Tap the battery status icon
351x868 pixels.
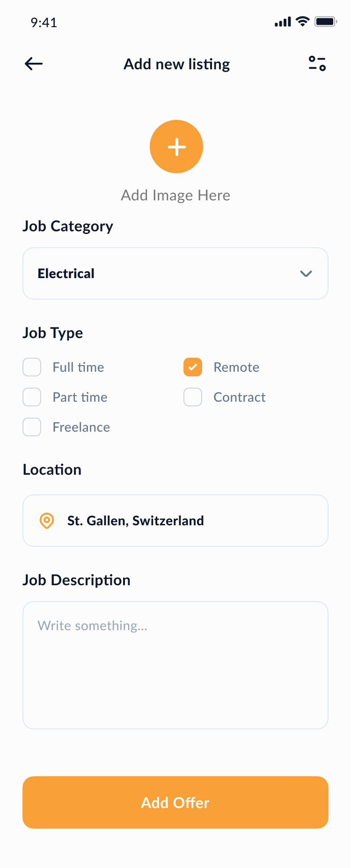point(325,22)
